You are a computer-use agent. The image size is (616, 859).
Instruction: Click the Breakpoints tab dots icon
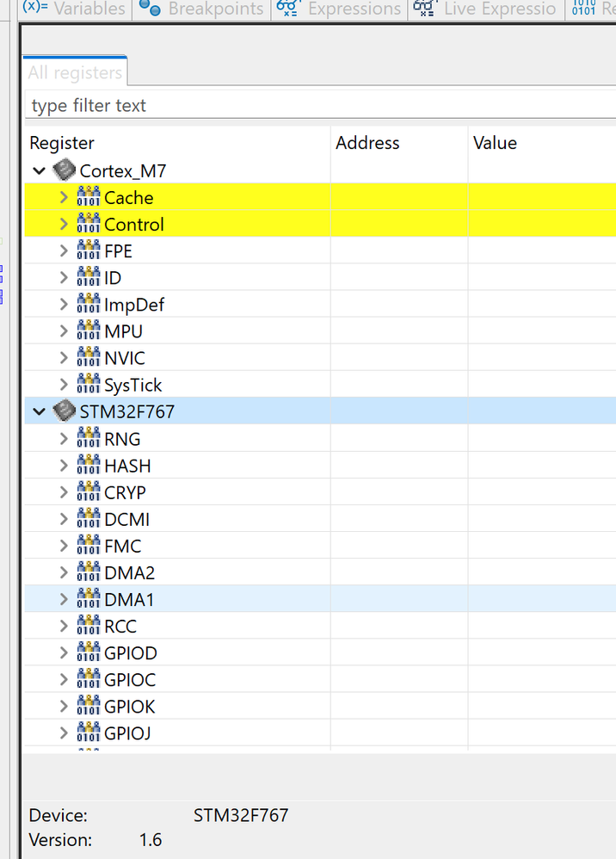point(149,8)
